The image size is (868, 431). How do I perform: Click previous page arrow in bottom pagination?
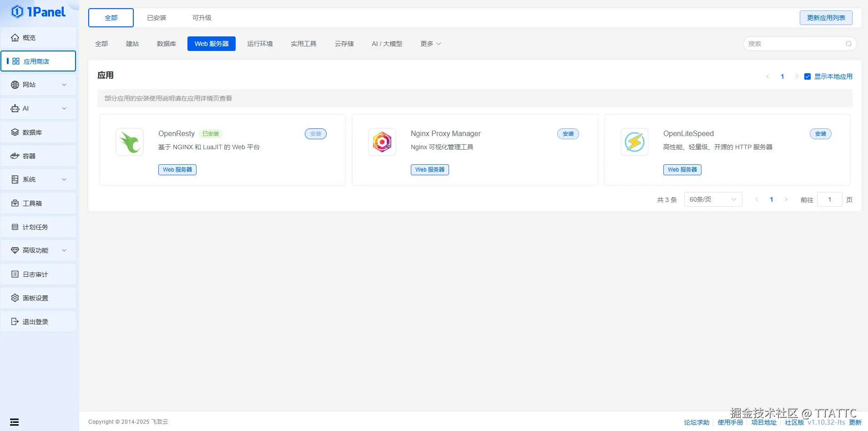[757, 199]
